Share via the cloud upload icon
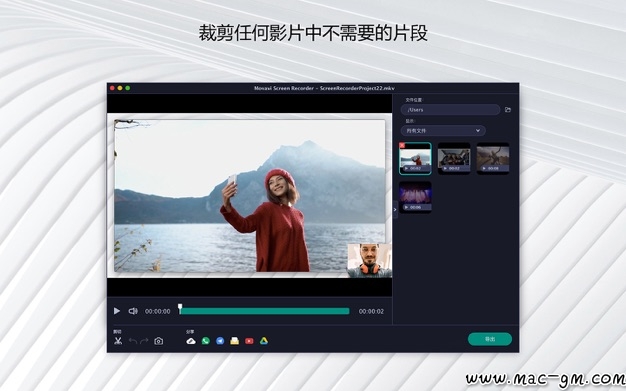The height and width of the screenshot is (391, 626). (191, 341)
